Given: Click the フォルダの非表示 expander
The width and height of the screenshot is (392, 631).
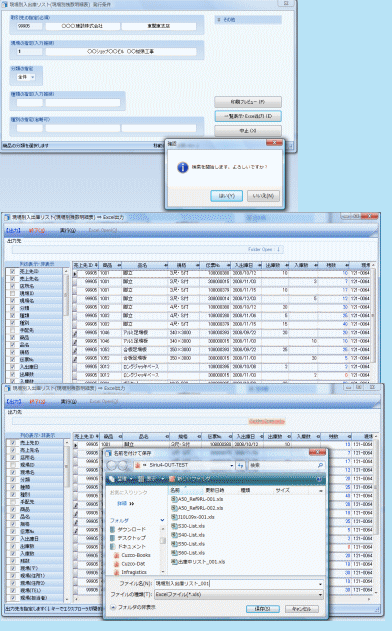Looking at the screenshot, I should pos(113,607).
